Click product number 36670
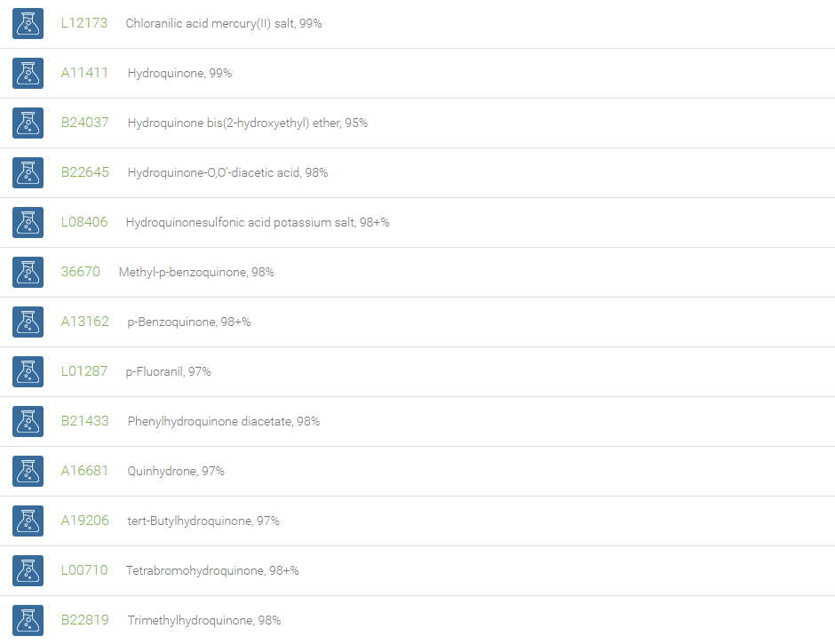Image resolution: width=835 pixels, height=644 pixels. coord(81,272)
